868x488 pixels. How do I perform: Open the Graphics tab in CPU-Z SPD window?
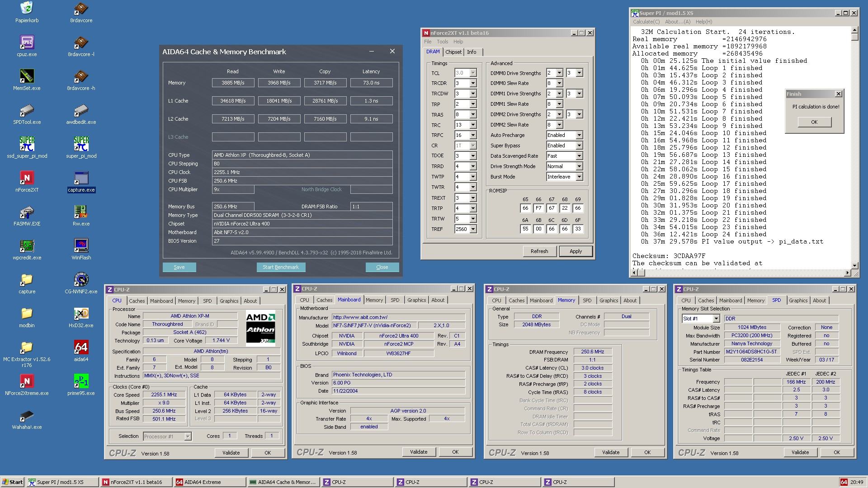[x=798, y=300]
